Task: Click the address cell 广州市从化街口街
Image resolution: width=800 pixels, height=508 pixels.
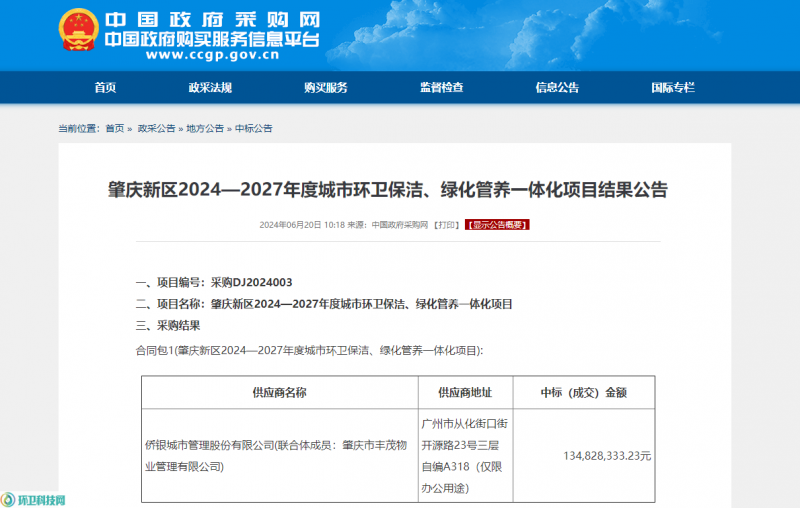Action: (x=465, y=456)
